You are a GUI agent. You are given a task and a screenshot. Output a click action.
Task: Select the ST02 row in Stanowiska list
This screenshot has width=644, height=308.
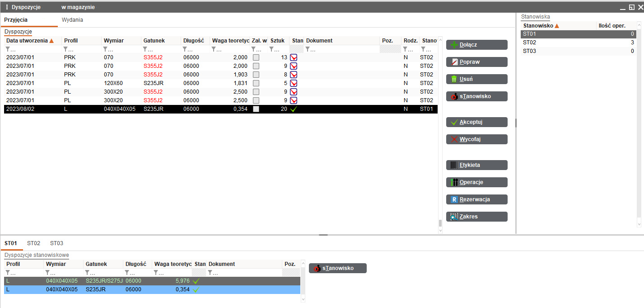[529, 43]
